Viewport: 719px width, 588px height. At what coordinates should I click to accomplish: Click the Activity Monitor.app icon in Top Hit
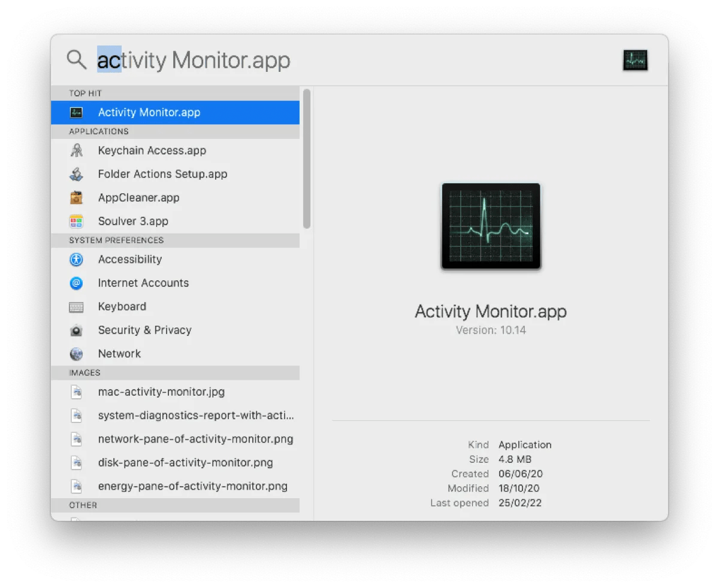coord(76,112)
